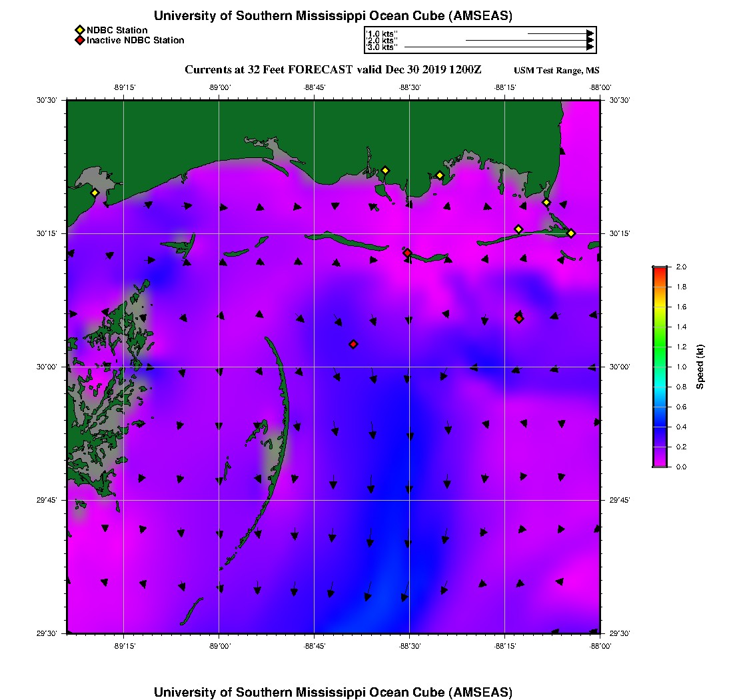Viewport: 733px width, 700px height.
Task: Select the easternmost yellow NDBC station marker
Action: coord(571,233)
